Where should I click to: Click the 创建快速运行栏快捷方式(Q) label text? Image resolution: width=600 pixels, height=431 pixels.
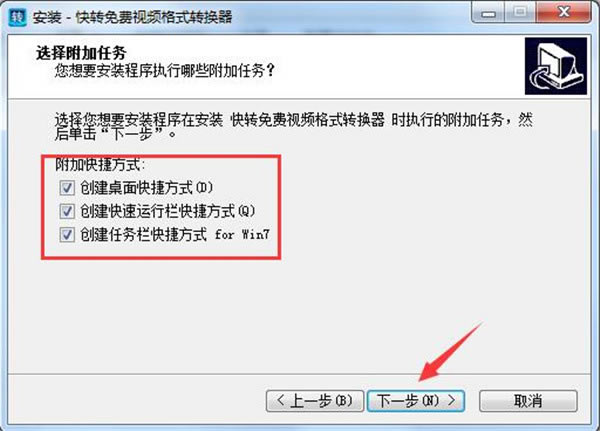pyautogui.click(x=167, y=211)
